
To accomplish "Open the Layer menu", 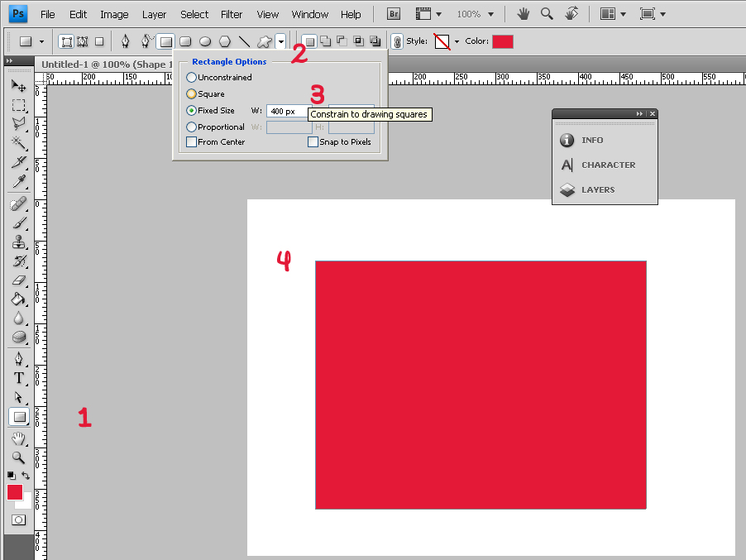I will coord(154,14).
